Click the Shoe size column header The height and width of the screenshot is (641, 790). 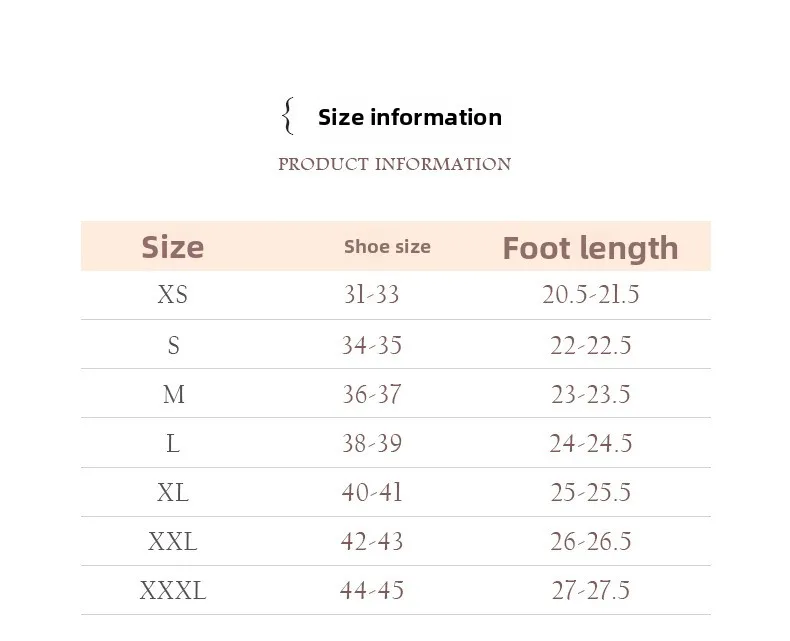[x=387, y=247]
